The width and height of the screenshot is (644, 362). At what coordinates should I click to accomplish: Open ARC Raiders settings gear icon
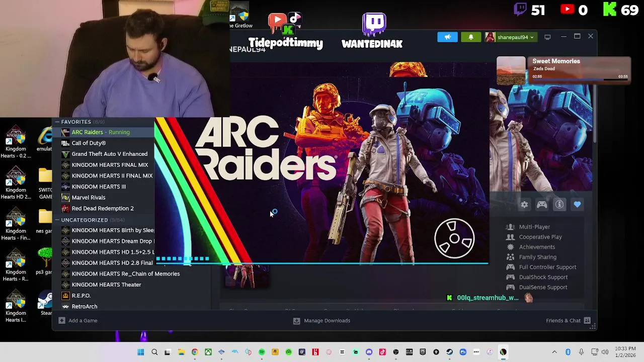click(x=524, y=205)
